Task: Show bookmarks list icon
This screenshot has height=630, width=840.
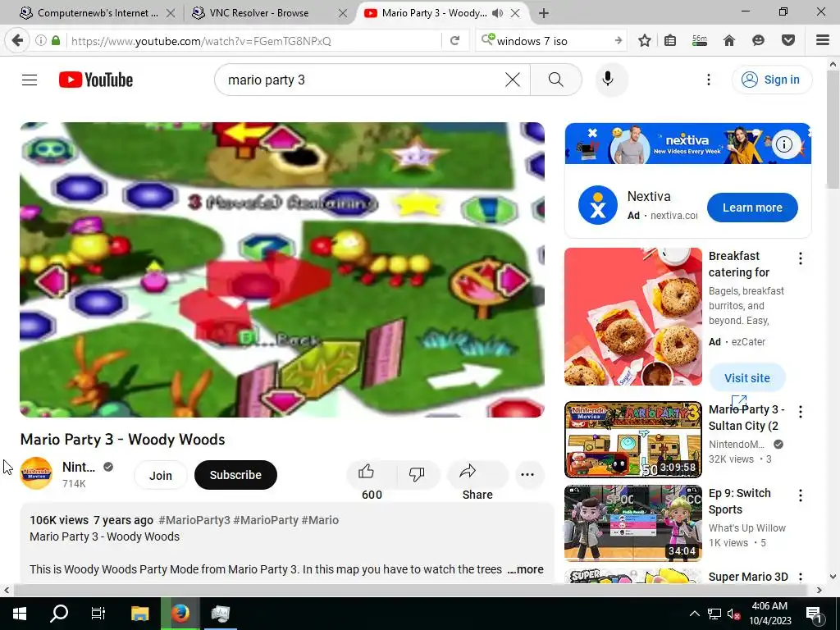Action: pos(669,41)
